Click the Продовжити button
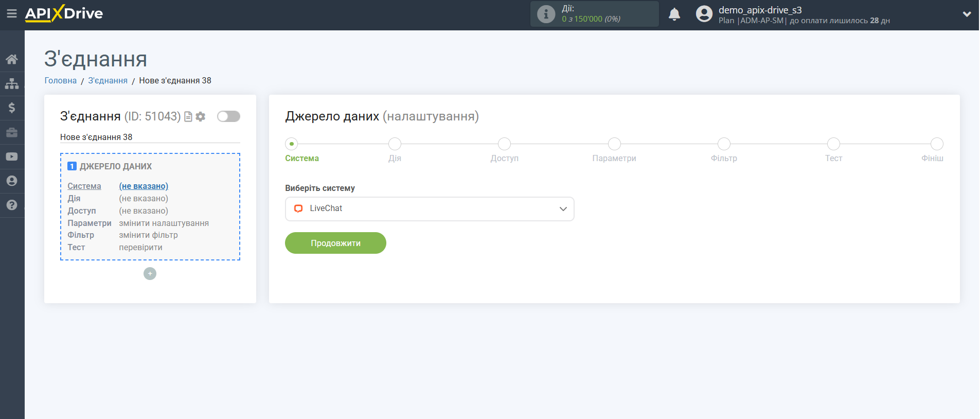Screen dimensions: 980x419 335,243
